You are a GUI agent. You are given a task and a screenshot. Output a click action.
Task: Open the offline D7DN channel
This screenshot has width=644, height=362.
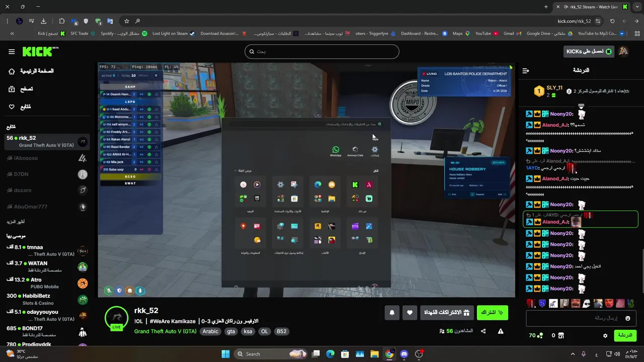(47, 174)
